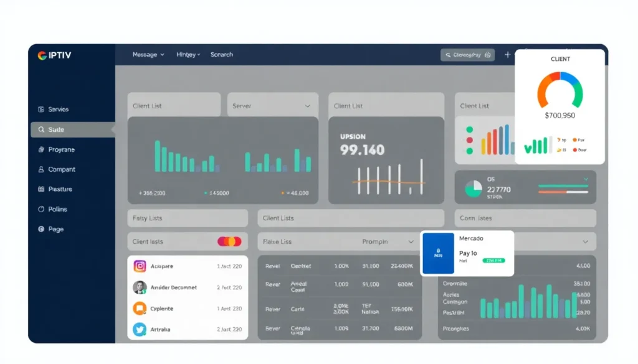The width and height of the screenshot is (638, 364).
Task: Click the red legend dot in chart
Action: (469, 141)
